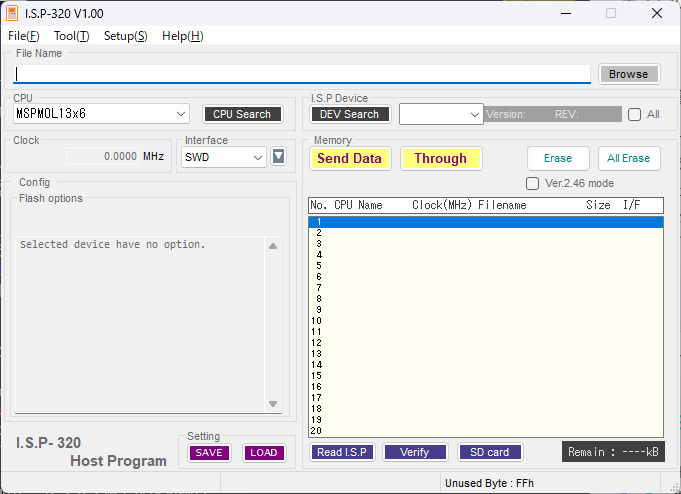Open the I.S.P Device dropdown list

pos(475,114)
